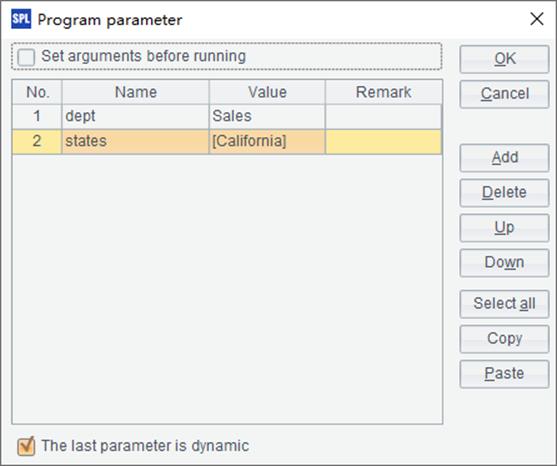557x466 pixels.
Task: Click the Select all button
Action: coord(504,304)
